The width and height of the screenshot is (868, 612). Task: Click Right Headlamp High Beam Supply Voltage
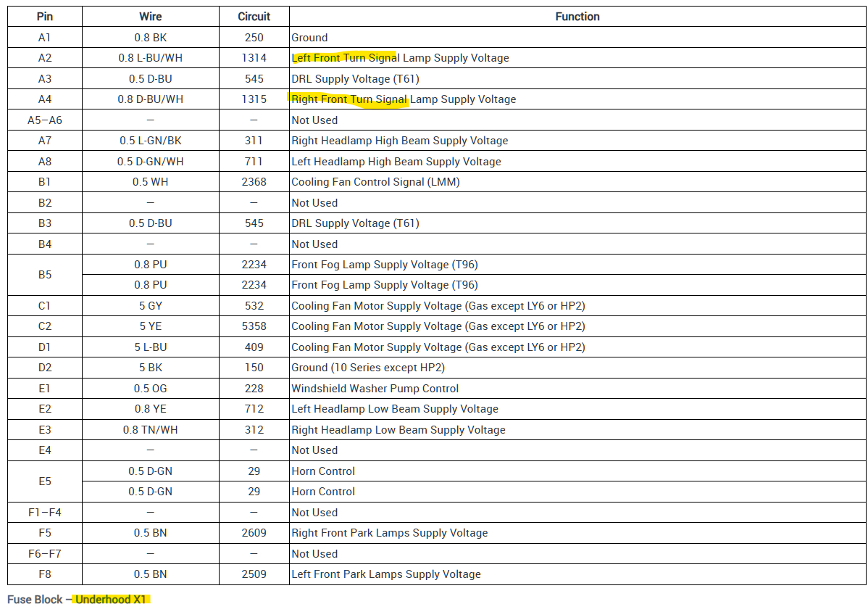400,141
